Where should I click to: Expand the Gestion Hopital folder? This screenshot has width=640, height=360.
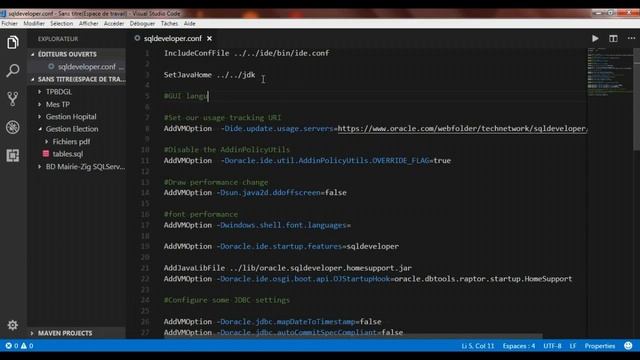pos(40,117)
